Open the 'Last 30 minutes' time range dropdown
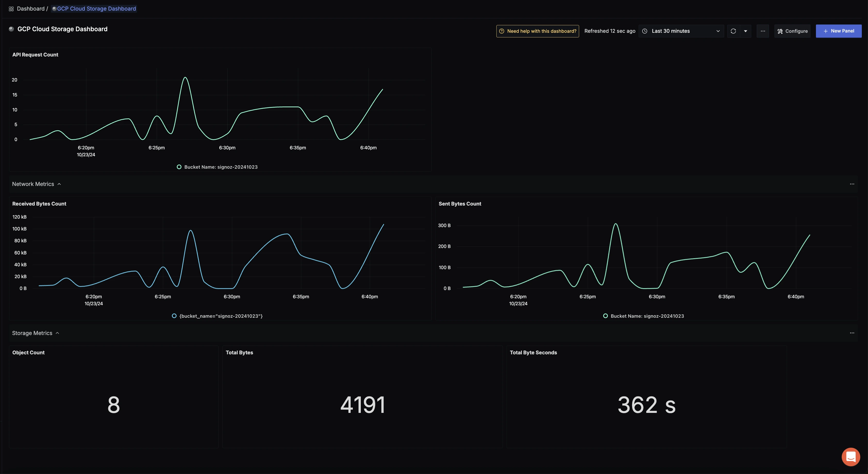The height and width of the screenshot is (474, 868). pyautogui.click(x=681, y=31)
